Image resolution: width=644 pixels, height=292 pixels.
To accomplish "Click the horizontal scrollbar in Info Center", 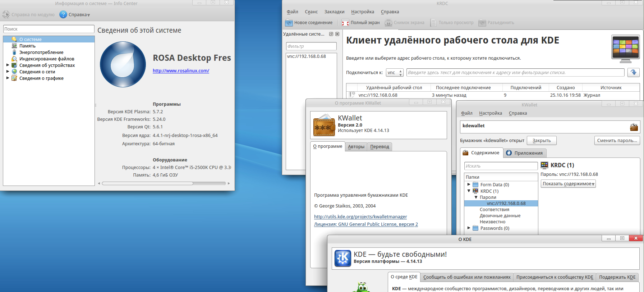I will pyautogui.click(x=147, y=183).
